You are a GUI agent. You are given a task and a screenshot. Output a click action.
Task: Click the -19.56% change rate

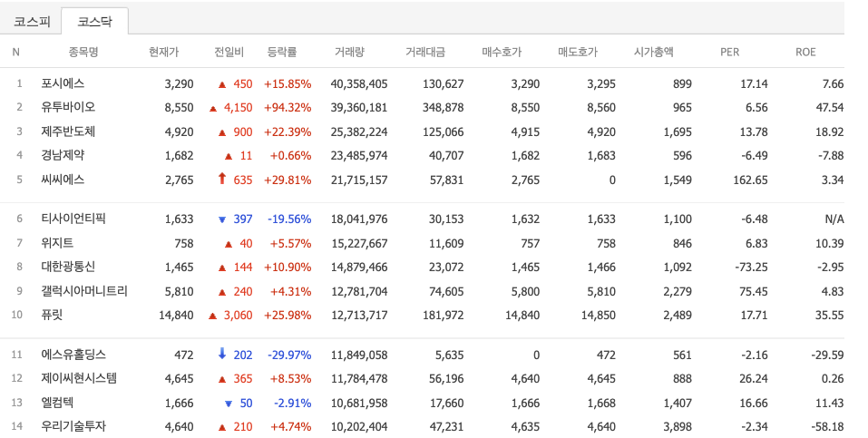[x=289, y=219]
